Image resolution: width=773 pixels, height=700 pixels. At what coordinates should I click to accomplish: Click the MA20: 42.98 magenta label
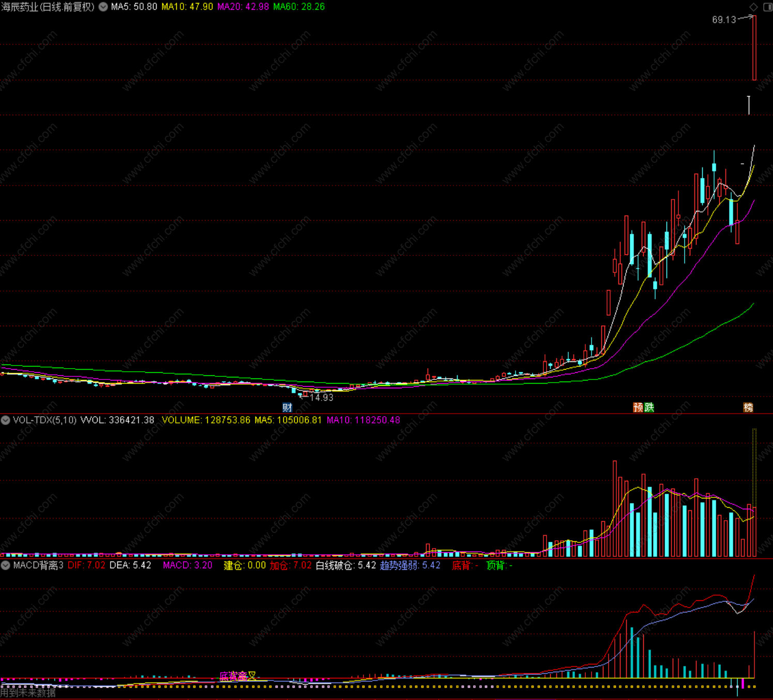point(243,7)
